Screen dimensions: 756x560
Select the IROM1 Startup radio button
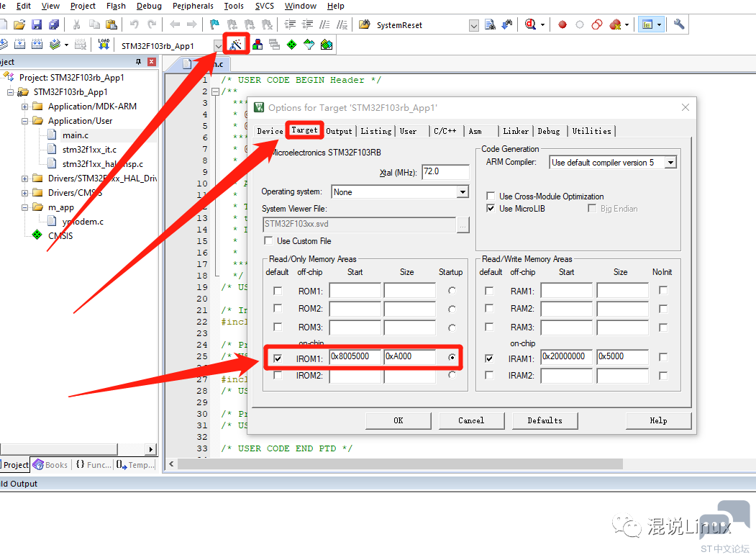[452, 358]
